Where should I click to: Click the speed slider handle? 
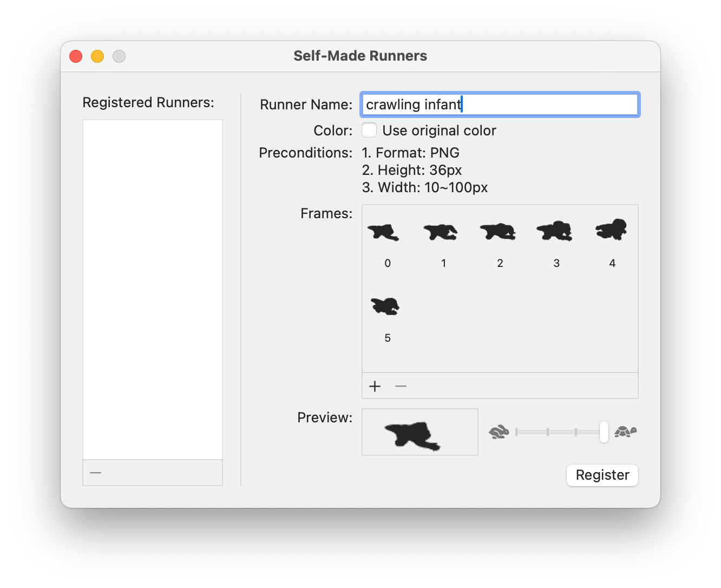click(604, 432)
